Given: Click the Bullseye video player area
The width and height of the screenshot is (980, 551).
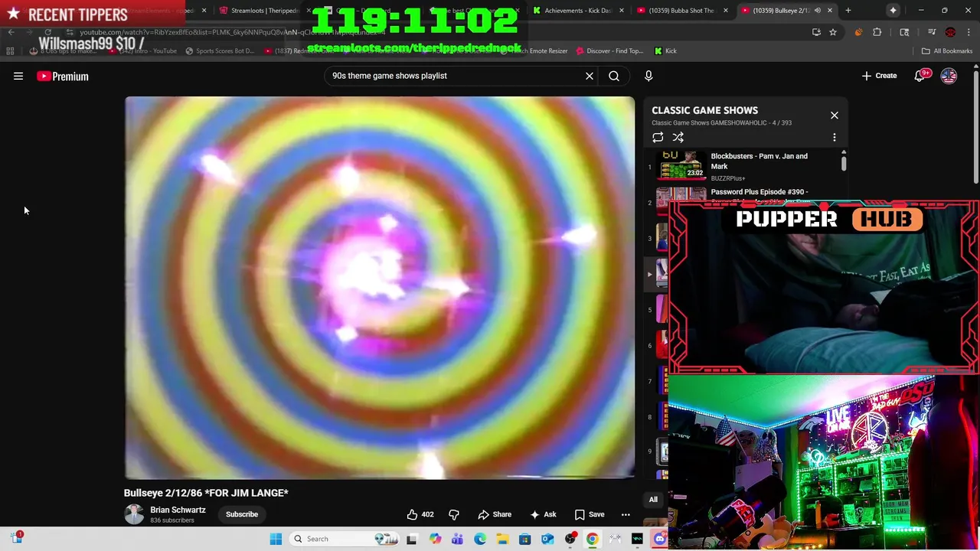Looking at the screenshot, I should click(x=380, y=288).
